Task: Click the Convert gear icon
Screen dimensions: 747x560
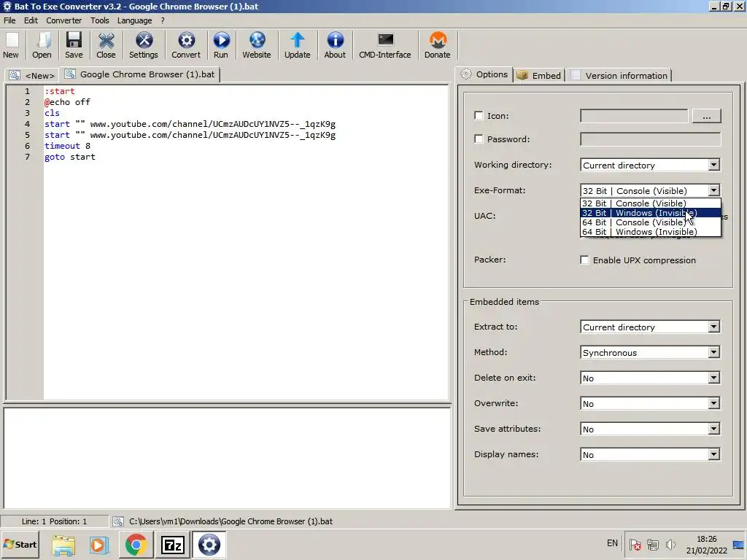Action: pyautogui.click(x=186, y=40)
